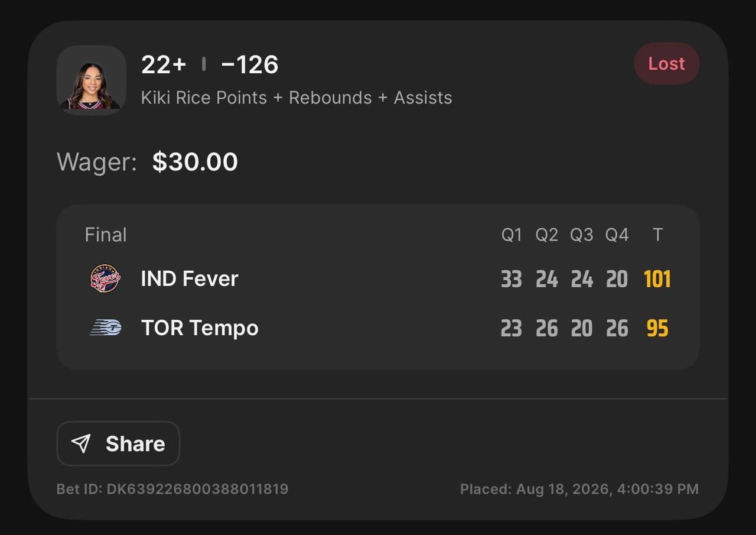Click the IND Fever team name
The width and height of the screenshot is (756, 535).
click(190, 278)
